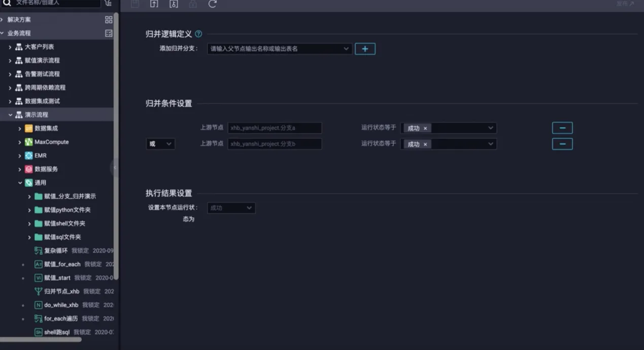Click the sidebar horizontal scrollbar
Image resolution: width=644 pixels, height=350 pixels.
(x=41, y=339)
